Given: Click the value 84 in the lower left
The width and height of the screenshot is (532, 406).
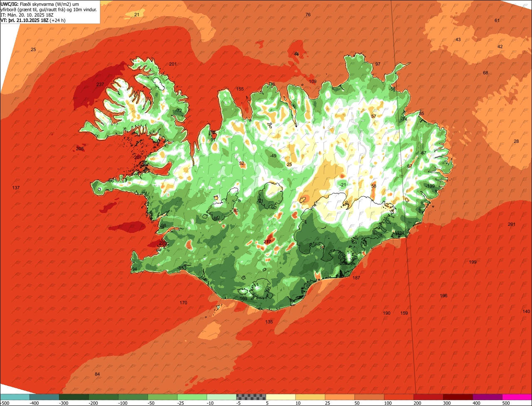Looking at the screenshot, I should coord(97,374).
